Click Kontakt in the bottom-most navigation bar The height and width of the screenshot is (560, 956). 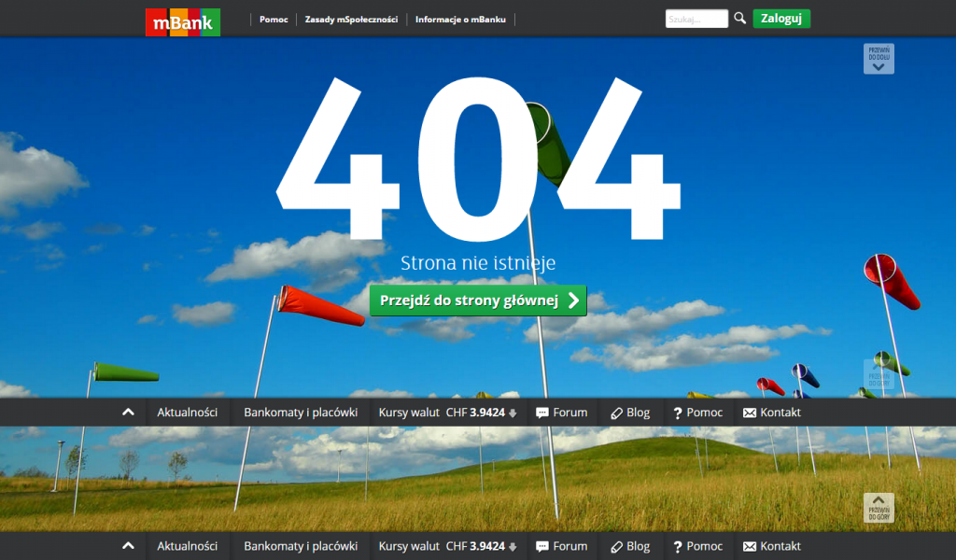[772, 546]
